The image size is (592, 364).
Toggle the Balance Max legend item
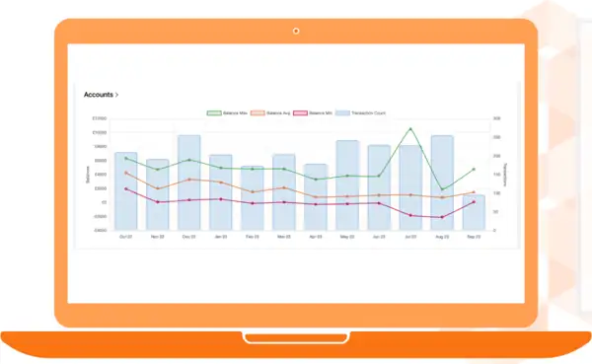227,112
